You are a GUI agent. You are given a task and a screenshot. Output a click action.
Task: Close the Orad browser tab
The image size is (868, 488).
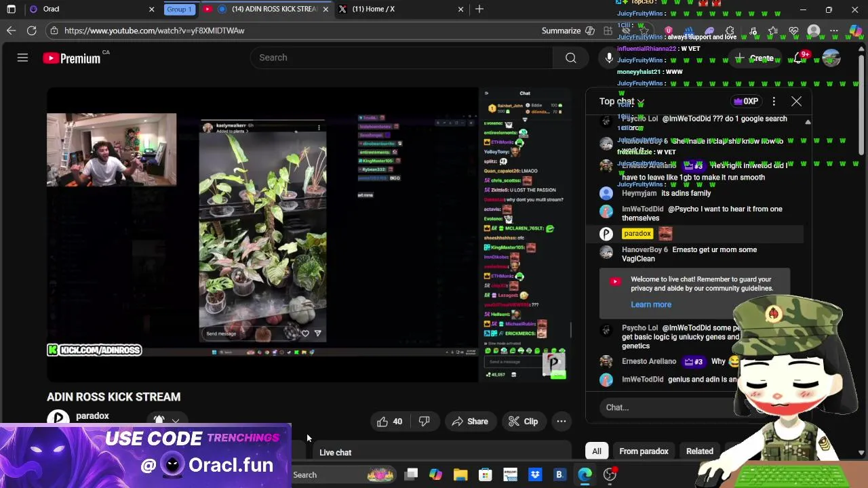[151, 9]
